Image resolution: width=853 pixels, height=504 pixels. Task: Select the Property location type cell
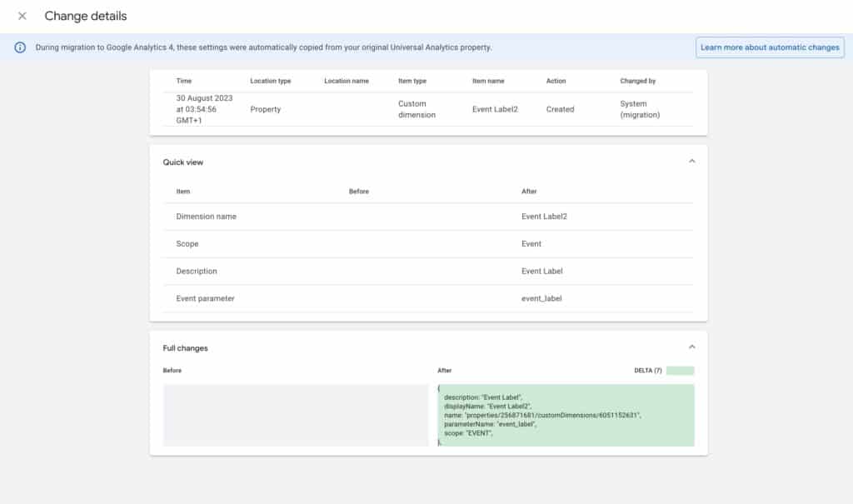pos(265,109)
